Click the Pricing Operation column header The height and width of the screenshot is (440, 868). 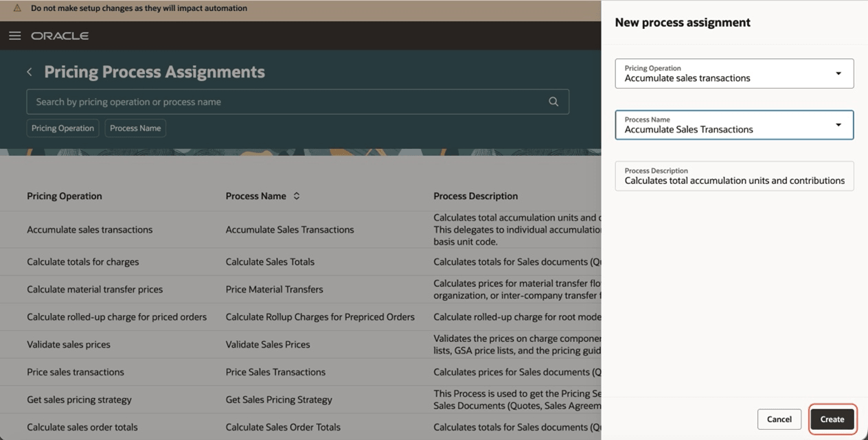pos(65,196)
